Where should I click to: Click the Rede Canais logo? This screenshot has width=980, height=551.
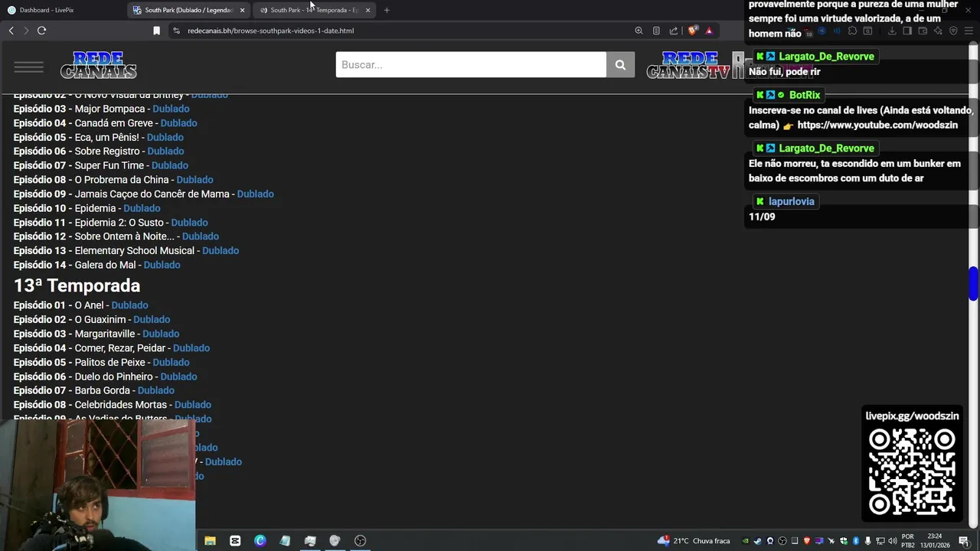[x=98, y=65]
